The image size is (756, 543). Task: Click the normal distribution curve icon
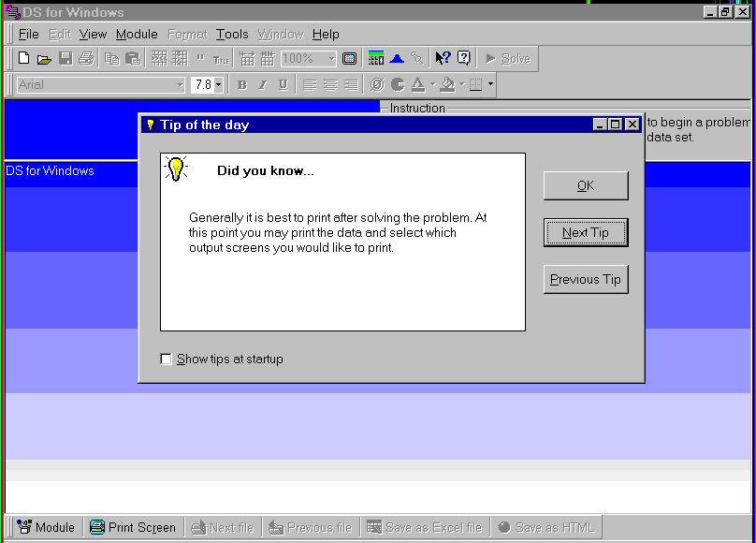[397, 59]
